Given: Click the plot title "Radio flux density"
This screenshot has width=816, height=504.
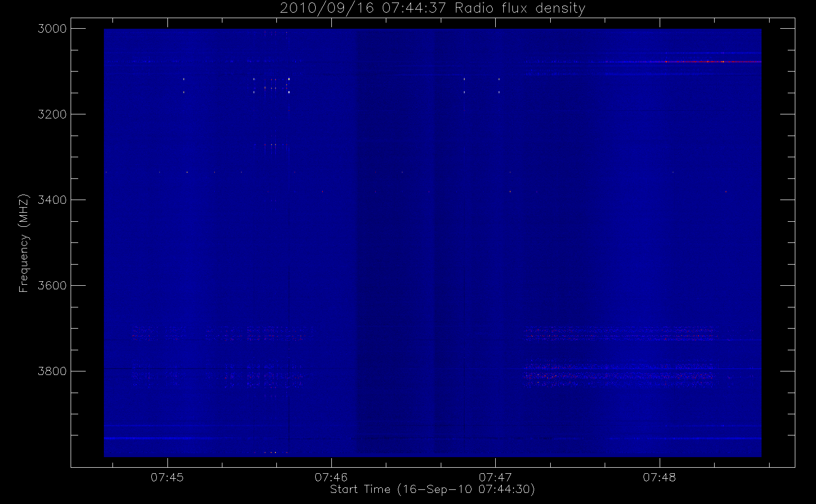Looking at the screenshot, I should click(520, 9).
